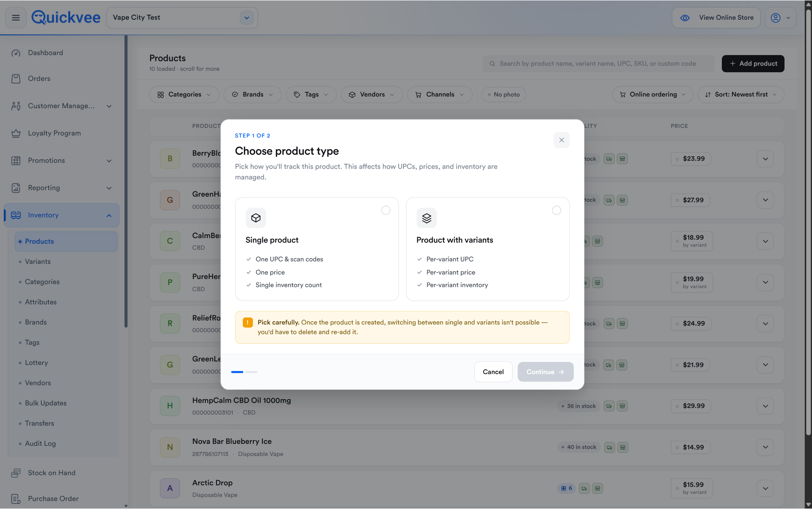
Task: Click the Stock on Hand icon
Action: pos(16,473)
